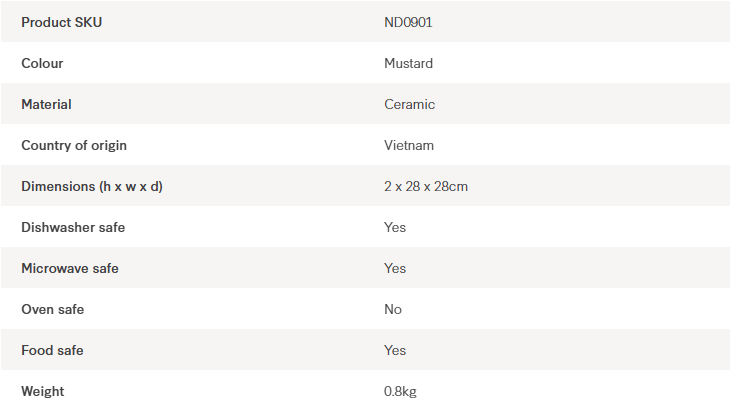Click the Dimensions (h x w x d) label
This screenshot has width=730, height=408.
point(92,186)
